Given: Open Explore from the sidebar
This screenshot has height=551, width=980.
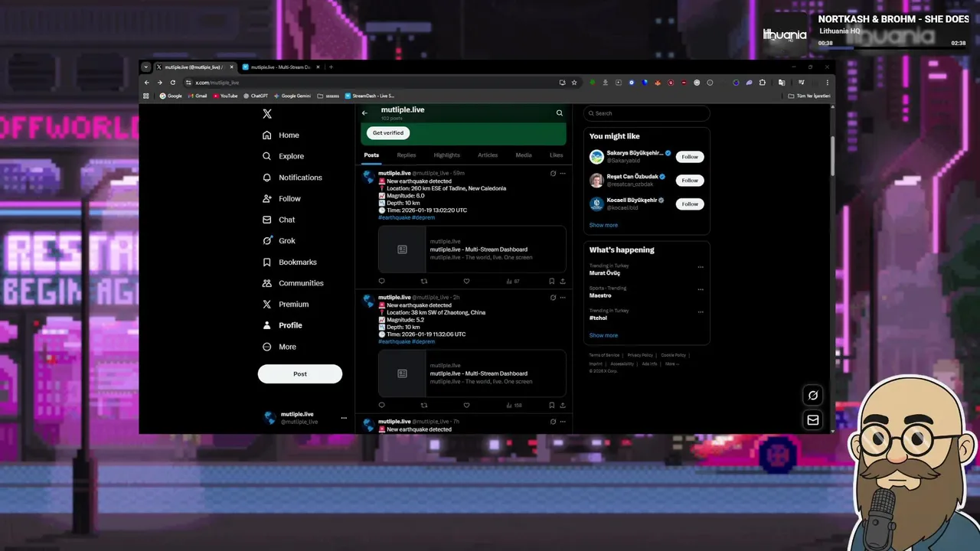Looking at the screenshot, I should [x=283, y=156].
